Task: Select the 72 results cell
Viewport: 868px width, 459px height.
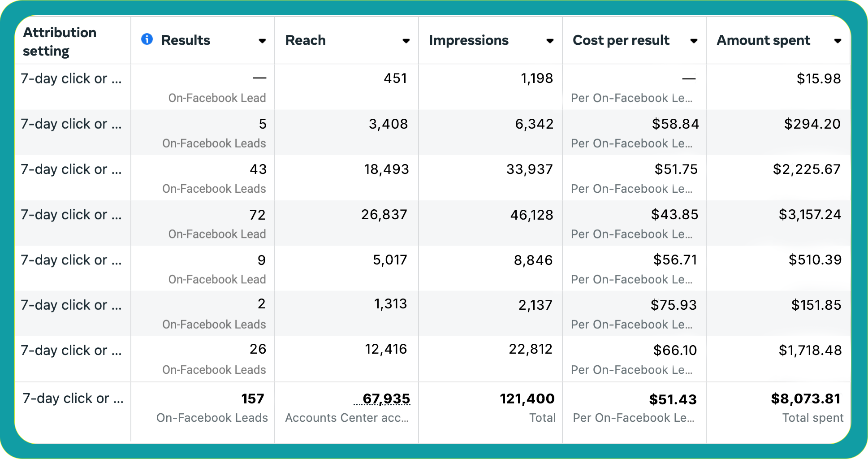Action: (x=257, y=215)
